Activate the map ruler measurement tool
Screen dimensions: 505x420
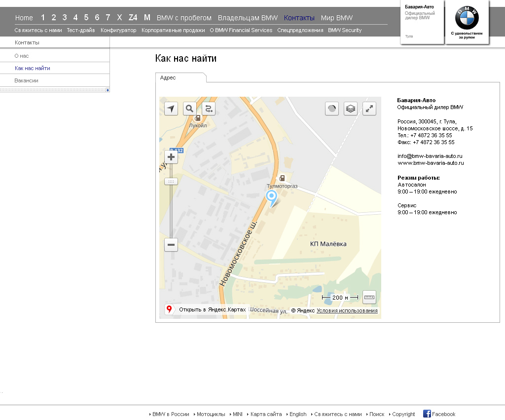(369, 297)
